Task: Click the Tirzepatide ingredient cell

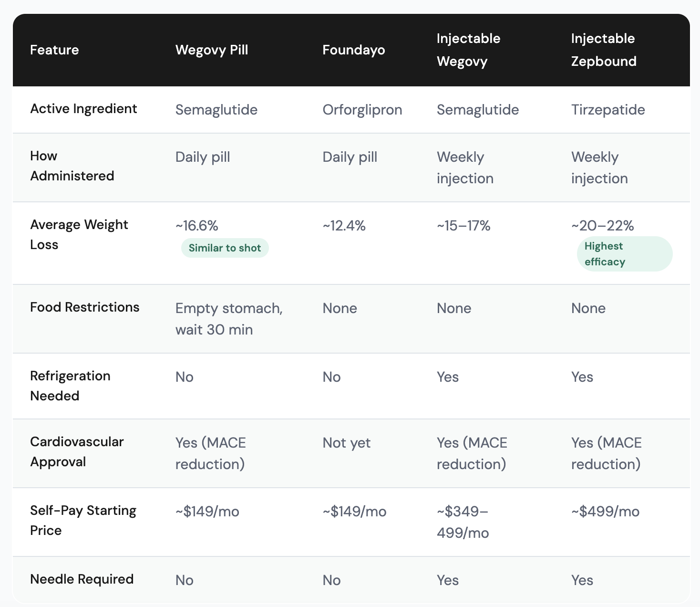Action: 608,110
